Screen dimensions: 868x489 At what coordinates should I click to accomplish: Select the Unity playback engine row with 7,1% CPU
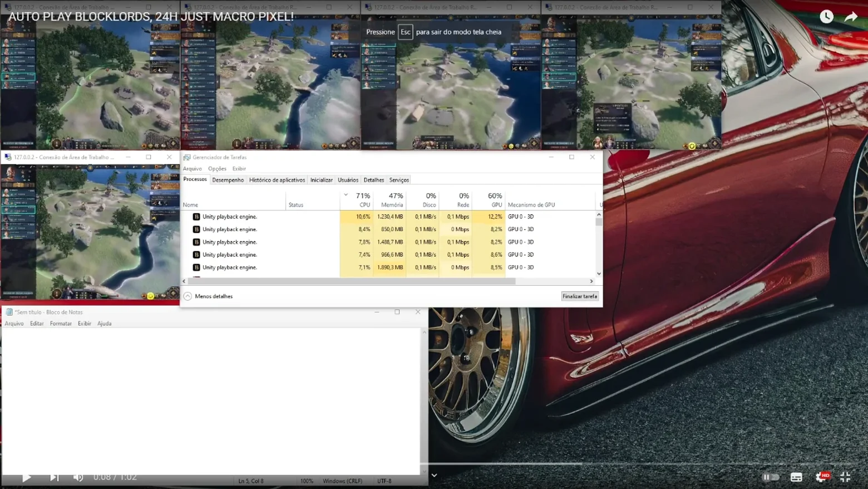click(x=388, y=268)
